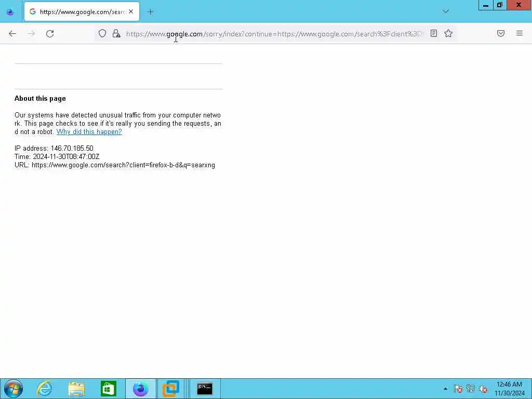Open the Firefox hamburger application menu
The image size is (532, 399).
click(x=519, y=33)
